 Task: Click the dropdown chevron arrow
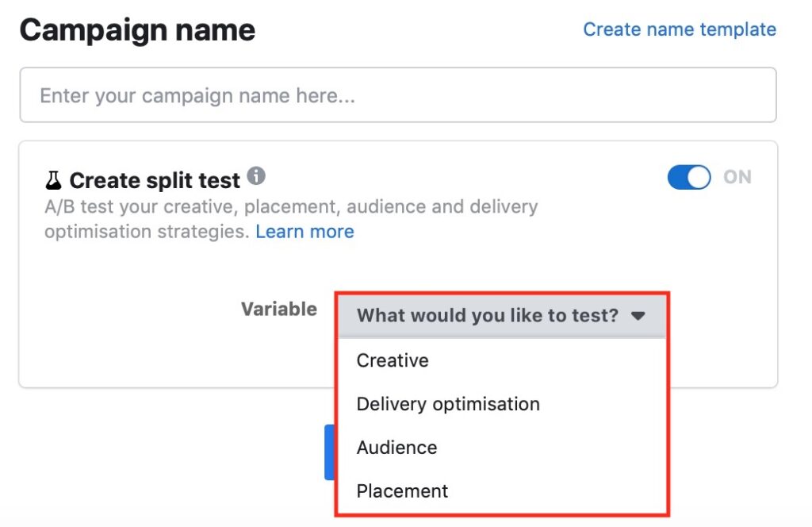638,316
